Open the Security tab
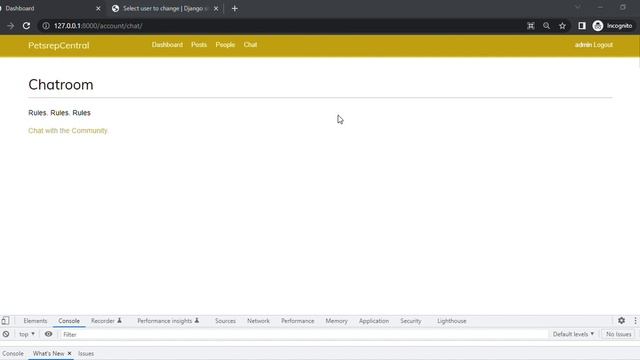The image size is (640, 360). (x=411, y=321)
